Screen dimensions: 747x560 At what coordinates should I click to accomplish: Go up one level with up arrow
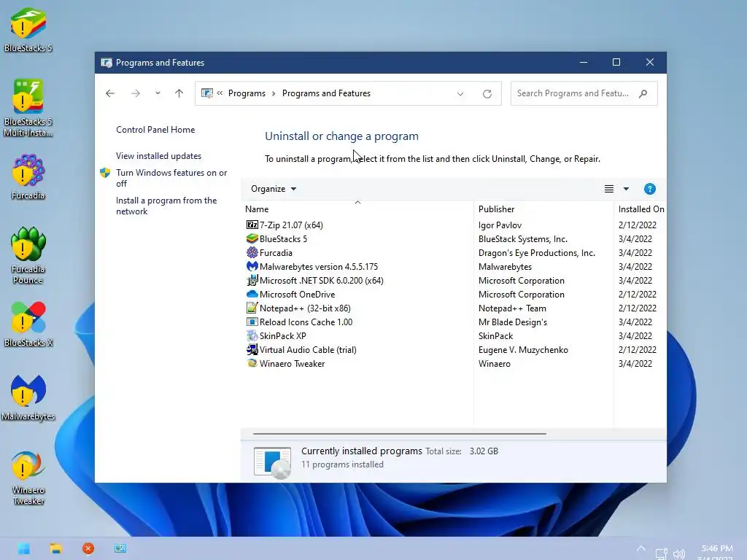[179, 93]
